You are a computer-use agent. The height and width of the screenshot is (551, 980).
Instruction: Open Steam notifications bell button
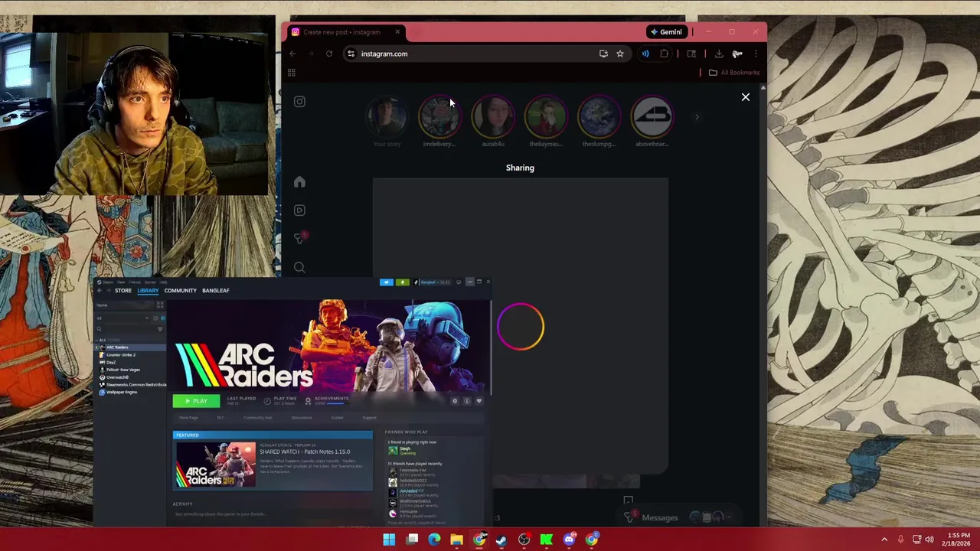(402, 282)
